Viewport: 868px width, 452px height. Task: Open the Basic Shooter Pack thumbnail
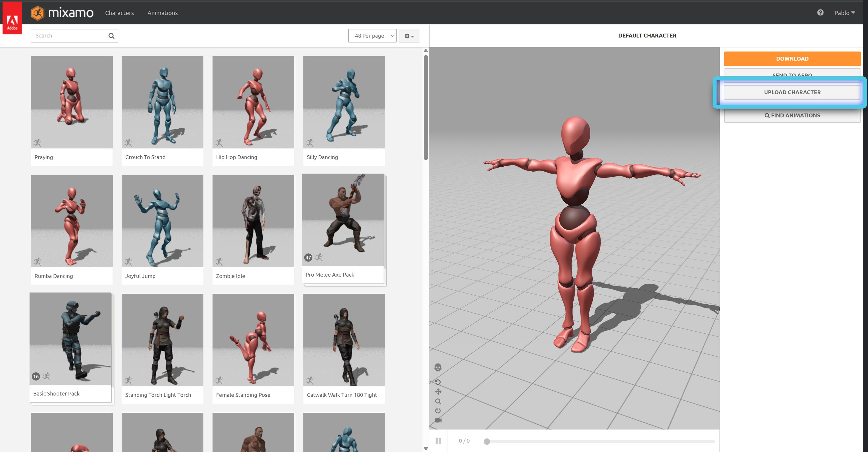70,339
